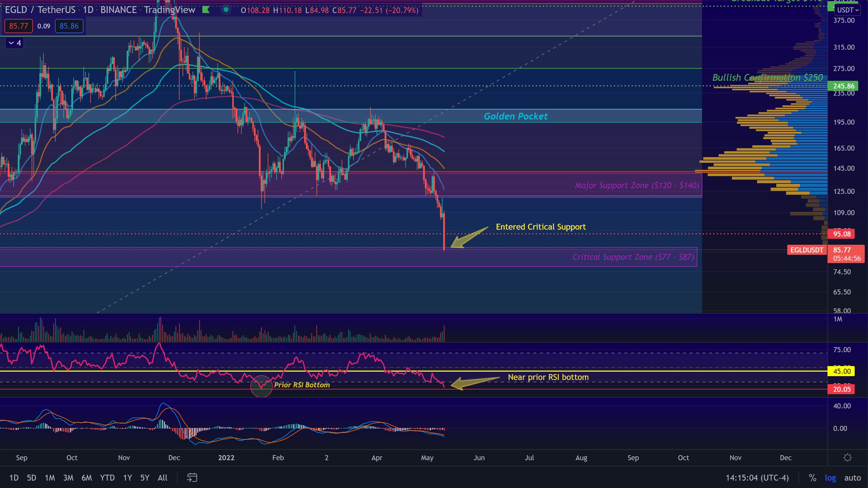Select the YTD time range

[107, 478]
